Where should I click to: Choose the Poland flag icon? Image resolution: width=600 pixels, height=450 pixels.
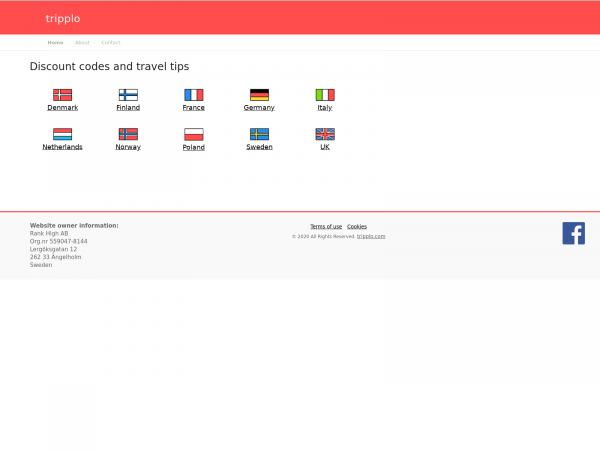193,134
